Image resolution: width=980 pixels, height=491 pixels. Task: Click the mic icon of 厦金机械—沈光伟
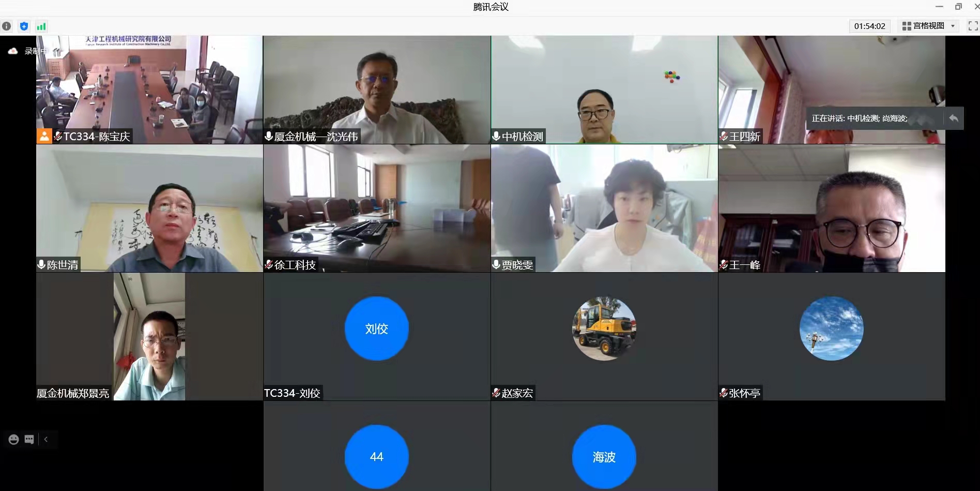(x=269, y=136)
